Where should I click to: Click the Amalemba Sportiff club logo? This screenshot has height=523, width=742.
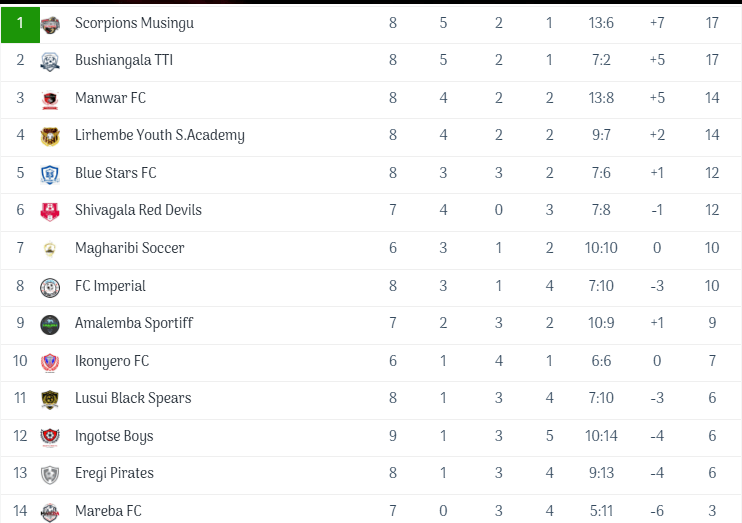point(50,324)
